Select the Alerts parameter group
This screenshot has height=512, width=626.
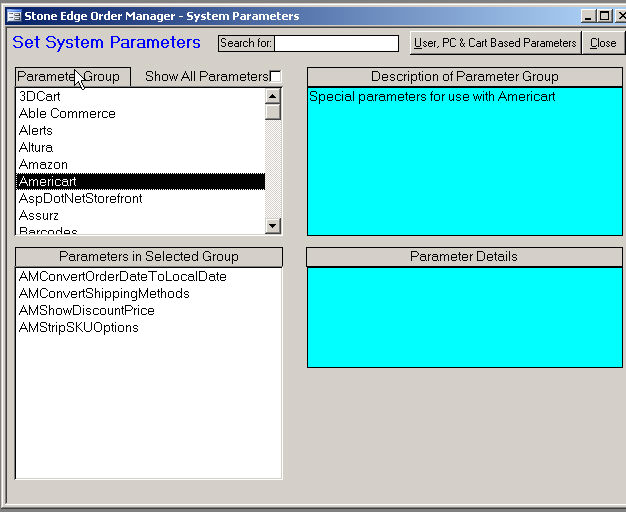[140, 131]
